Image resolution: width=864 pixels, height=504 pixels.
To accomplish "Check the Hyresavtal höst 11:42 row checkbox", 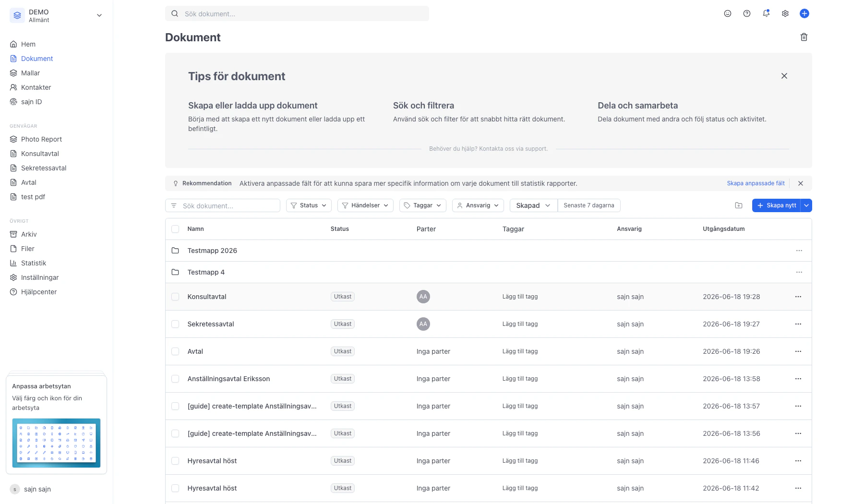I will coord(175,488).
